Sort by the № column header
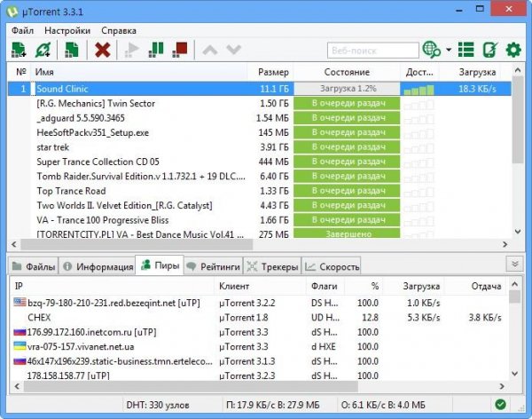Image resolution: width=532 pixels, height=419 pixels. pos(21,72)
